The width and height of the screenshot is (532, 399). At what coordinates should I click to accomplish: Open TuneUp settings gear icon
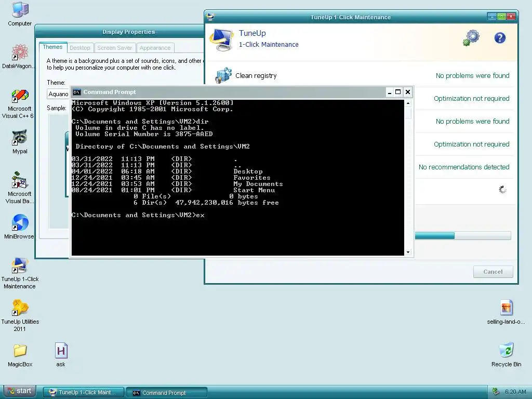(x=471, y=37)
